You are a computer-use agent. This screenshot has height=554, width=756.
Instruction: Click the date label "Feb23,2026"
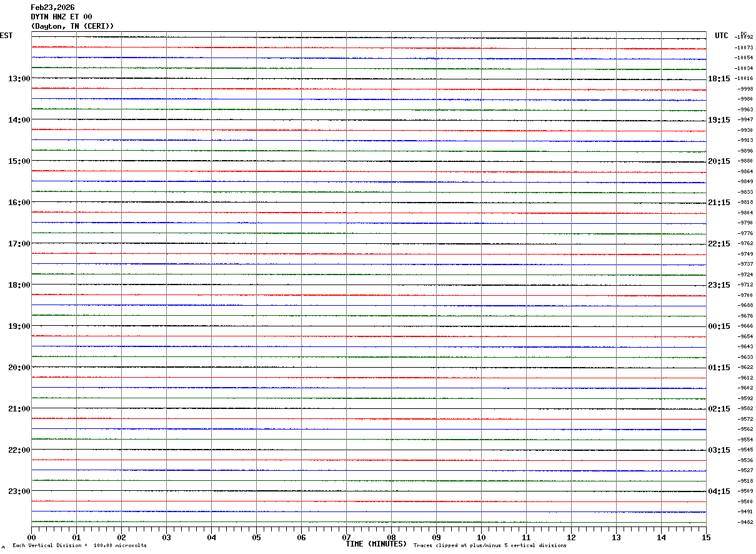pyautogui.click(x=52, y=8)
